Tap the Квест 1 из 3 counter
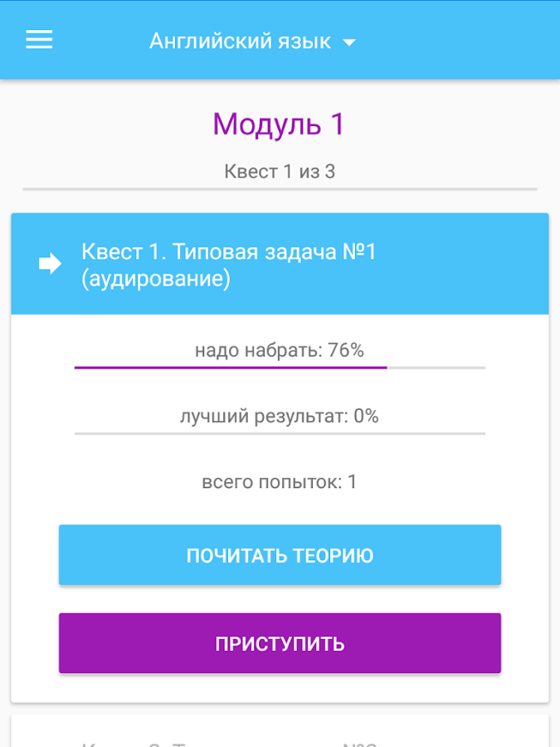This screenshot has width=560, height=747. click(x=280, y=172)
